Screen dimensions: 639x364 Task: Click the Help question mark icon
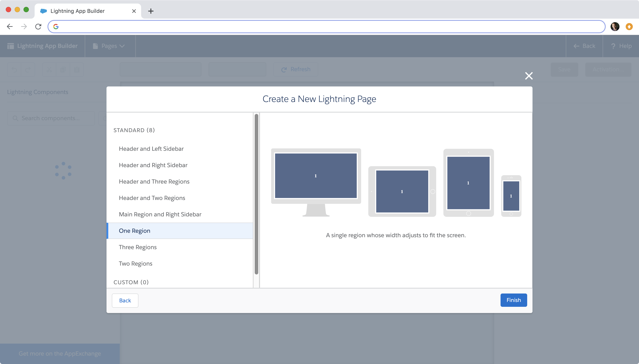[613, 46]
